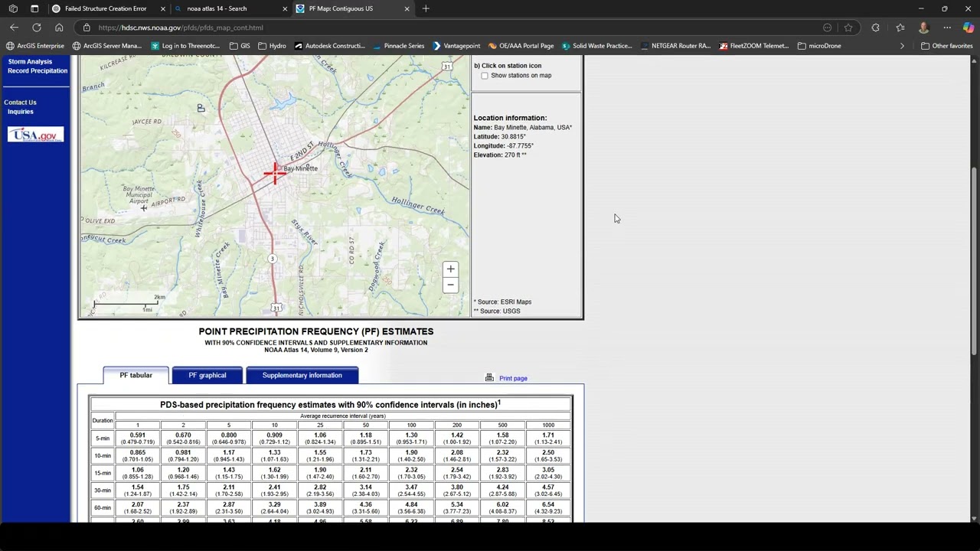
Task: Click the US 31 route shield at the top of the map
Action: (446, 67)
